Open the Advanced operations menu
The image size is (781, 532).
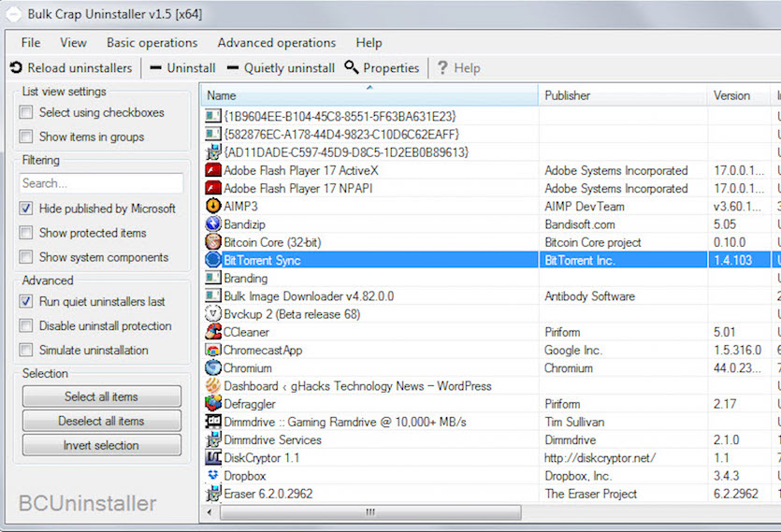pos(277,43)
